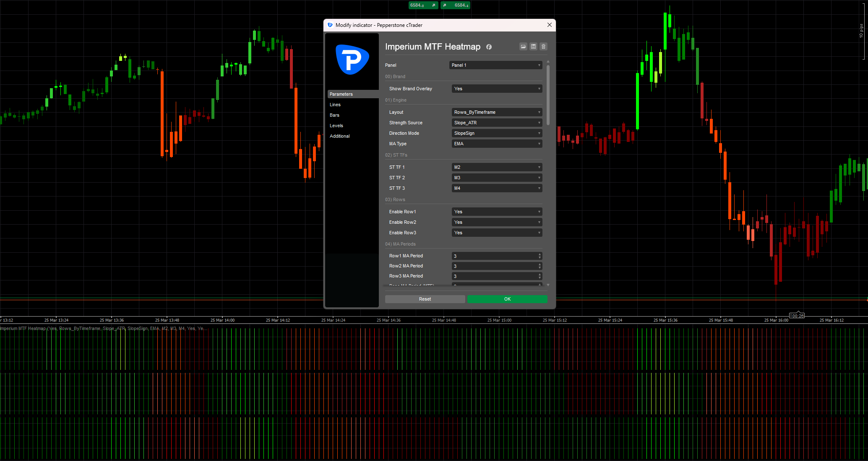Click the parameters list vertical scrollbar
The width and height of the screenshot is (868, 461).
click(x=548, y=94)
